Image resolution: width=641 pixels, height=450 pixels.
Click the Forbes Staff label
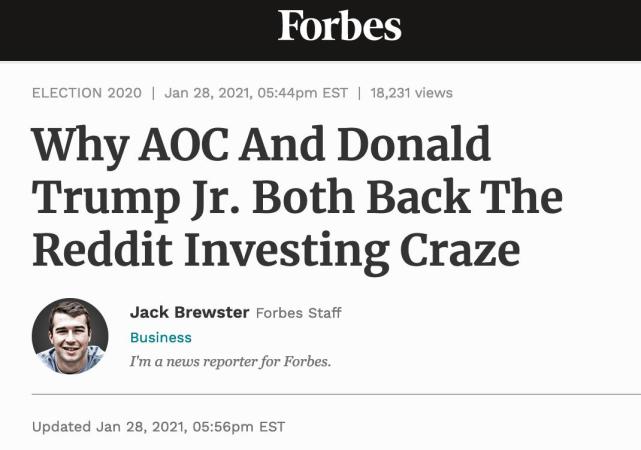[x=299, y=313]
